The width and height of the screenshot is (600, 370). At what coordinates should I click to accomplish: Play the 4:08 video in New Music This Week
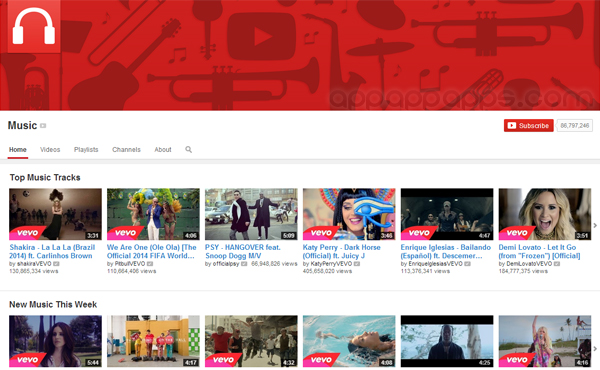(x=349, y=341)
